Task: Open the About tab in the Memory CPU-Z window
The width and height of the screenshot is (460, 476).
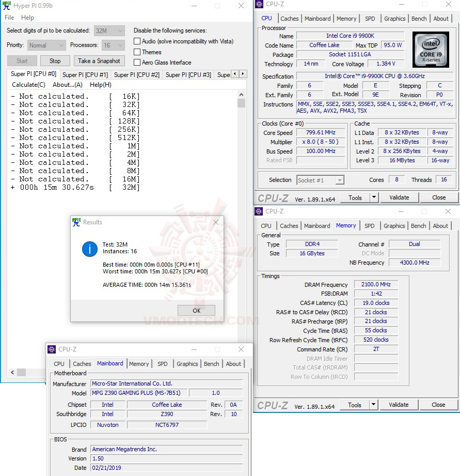Action: (440, 226)
